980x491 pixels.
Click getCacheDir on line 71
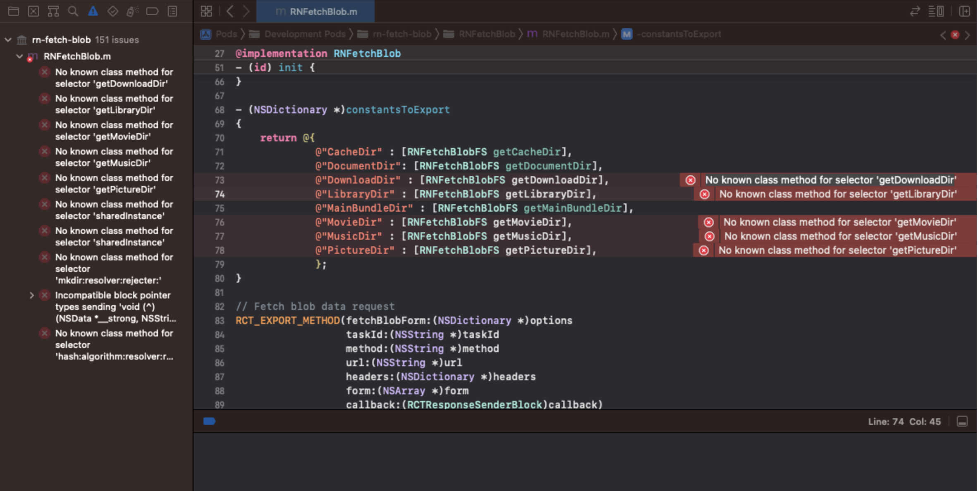click(x=526, y=152)
